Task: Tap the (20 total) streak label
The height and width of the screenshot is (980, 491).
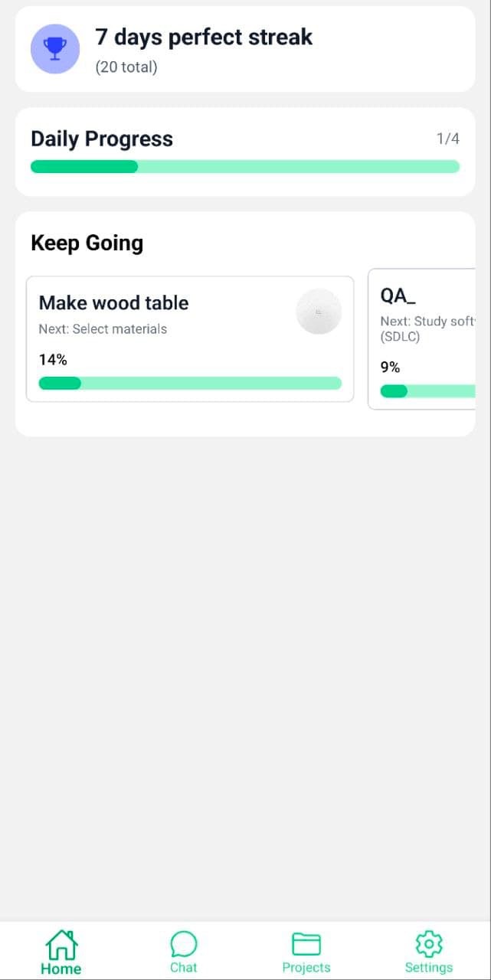Action: click(x=126, y=67)
